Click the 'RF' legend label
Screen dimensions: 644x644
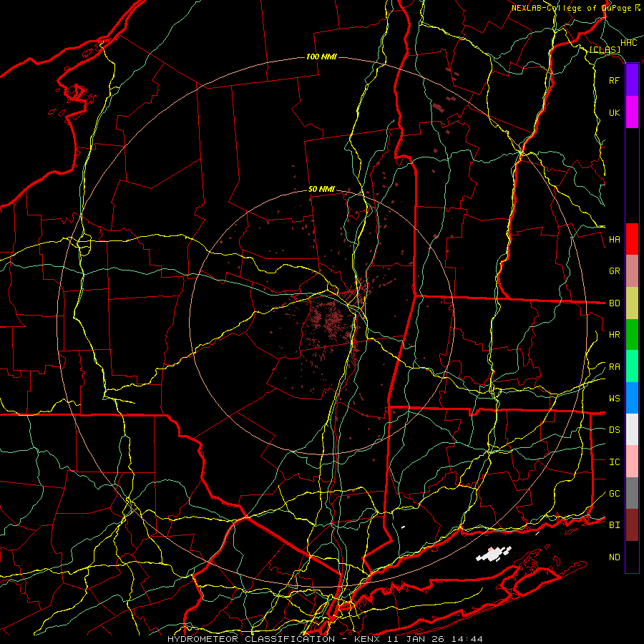pos(614,80)
